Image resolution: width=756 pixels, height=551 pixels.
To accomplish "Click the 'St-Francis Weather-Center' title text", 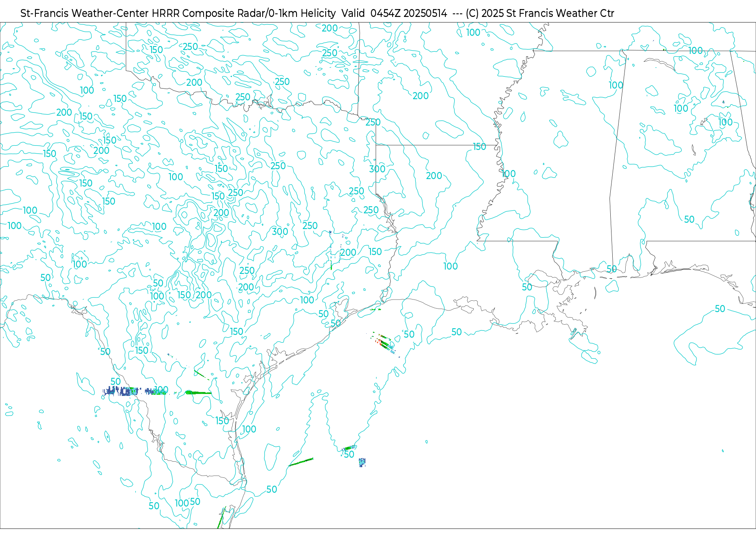I will coord(85,13).
